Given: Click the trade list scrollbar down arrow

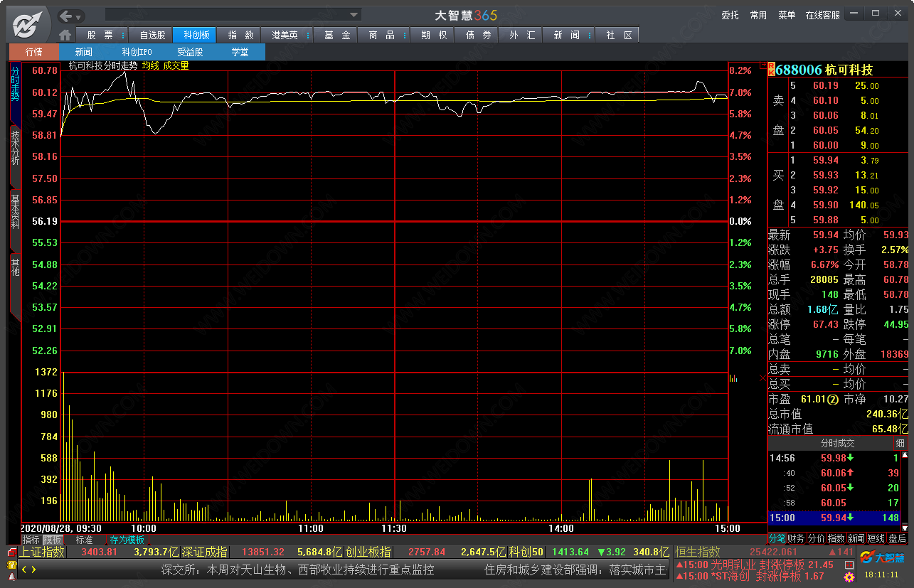Looking at the screenshot, I should (904, 528).
